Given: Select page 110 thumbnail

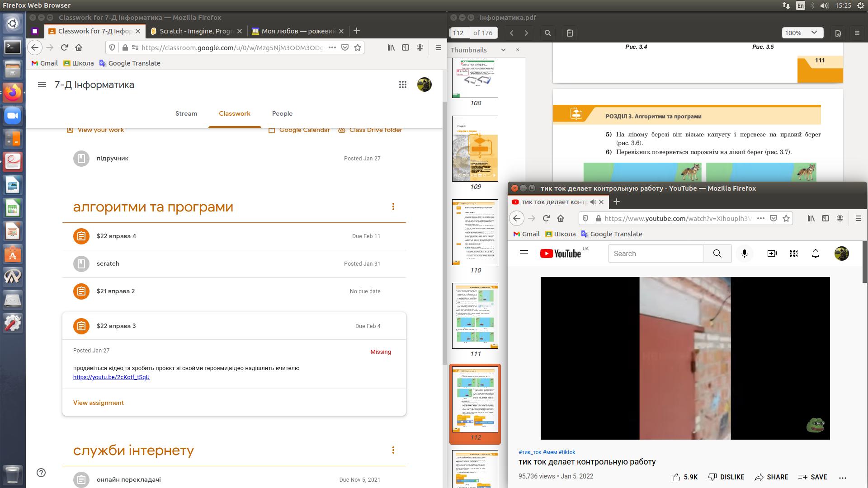Looking at the screenshot, I should pyautogui.click(x=475, y=232).
